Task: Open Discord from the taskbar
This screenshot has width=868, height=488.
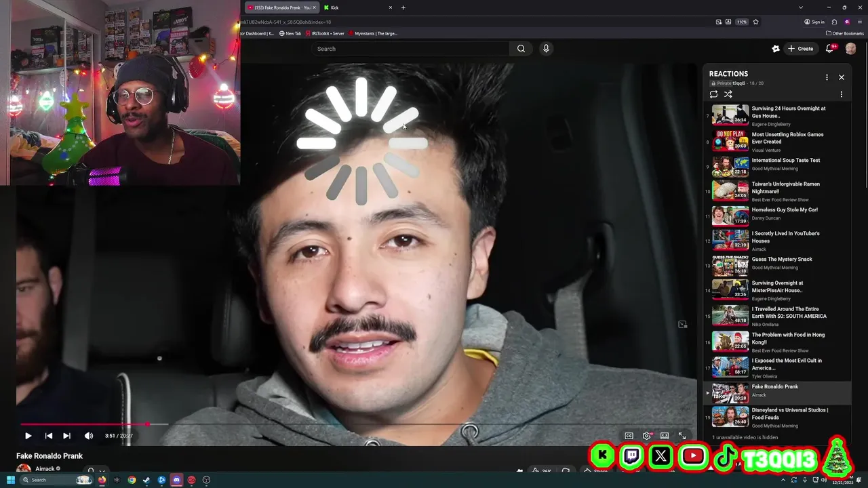Action: pos(176,480)
